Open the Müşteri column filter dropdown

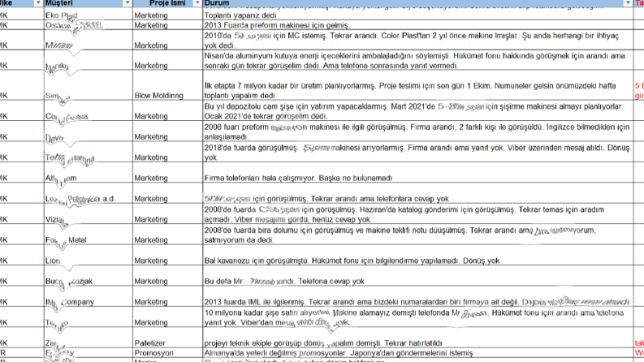(128, 3)
